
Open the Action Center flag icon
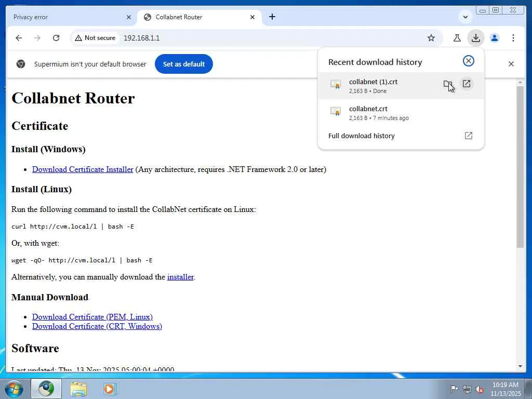454,389
